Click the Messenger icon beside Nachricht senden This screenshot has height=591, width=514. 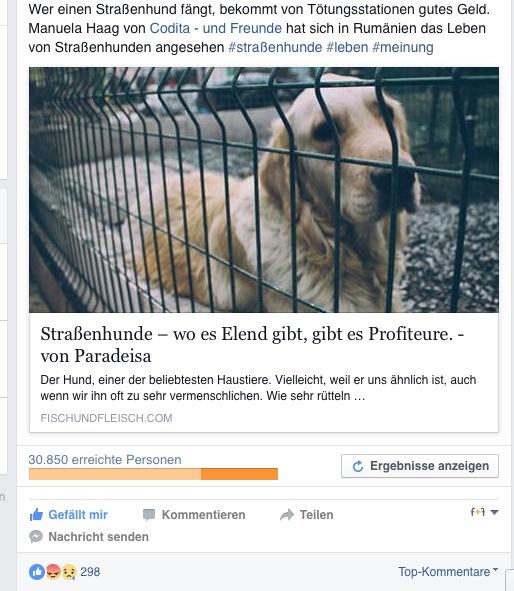point(36,536)
